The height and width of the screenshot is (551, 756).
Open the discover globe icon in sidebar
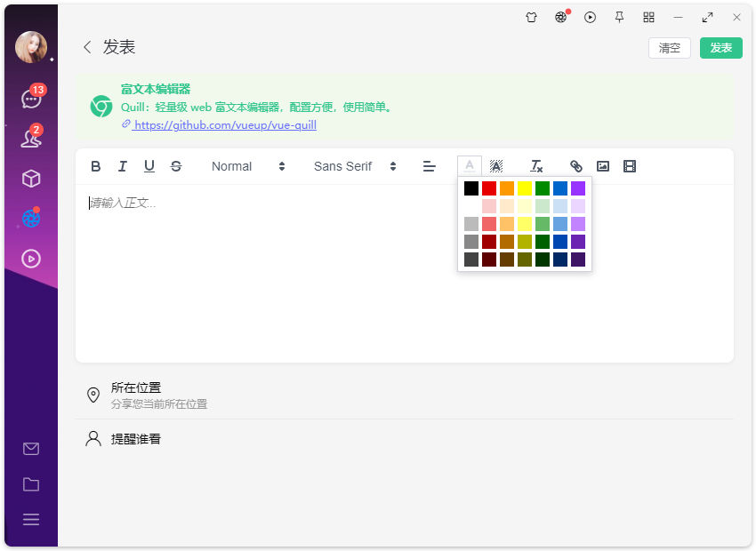[x=30, y=218]
